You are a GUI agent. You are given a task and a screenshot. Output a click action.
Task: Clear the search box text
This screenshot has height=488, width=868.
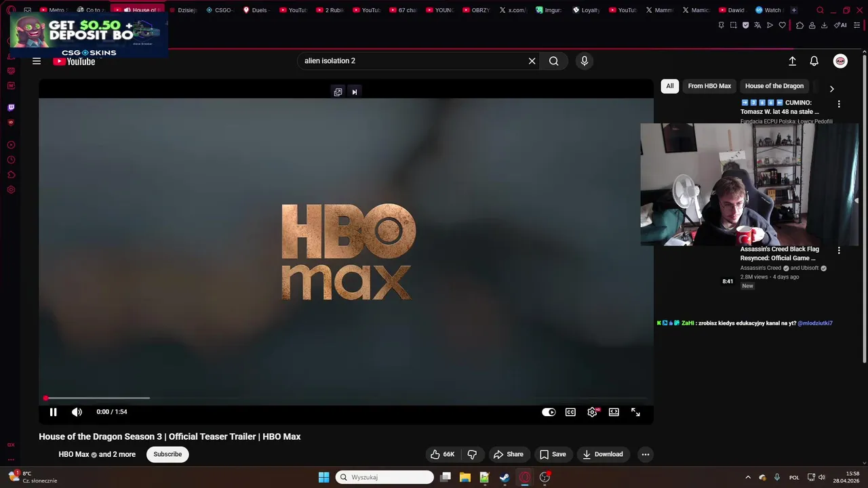(x=532, y=61)
